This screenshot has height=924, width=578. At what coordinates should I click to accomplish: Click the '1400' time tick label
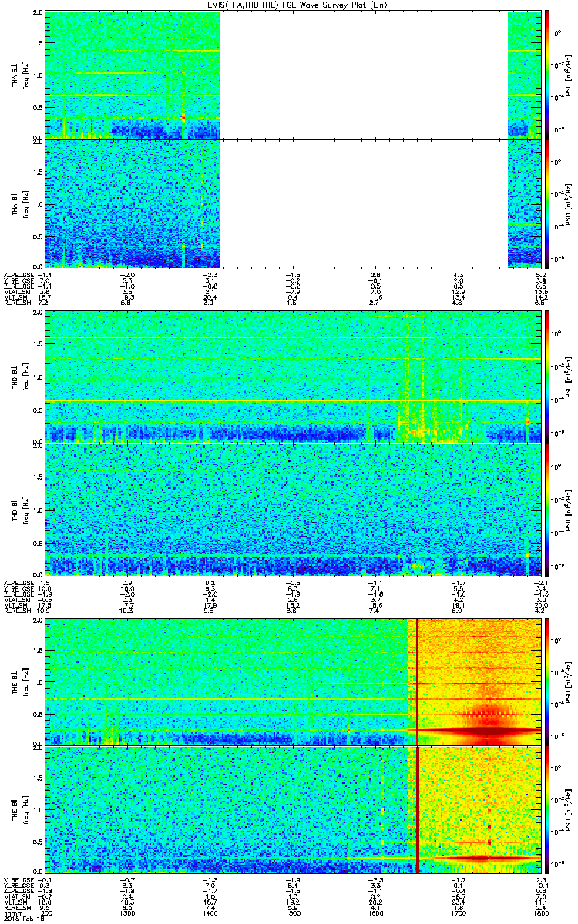click(210, 912)
